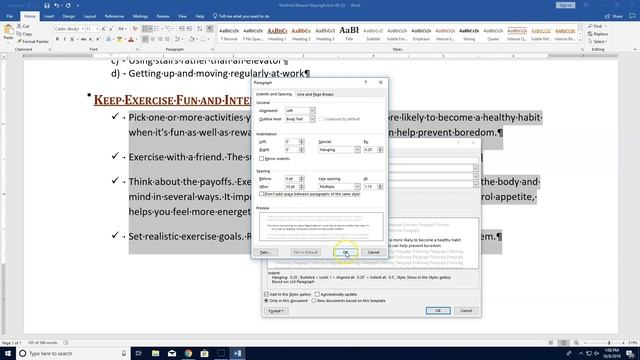This screenshot has width=640, height=360.
Task: Apply Italic formatting
Action: [64, 39]
